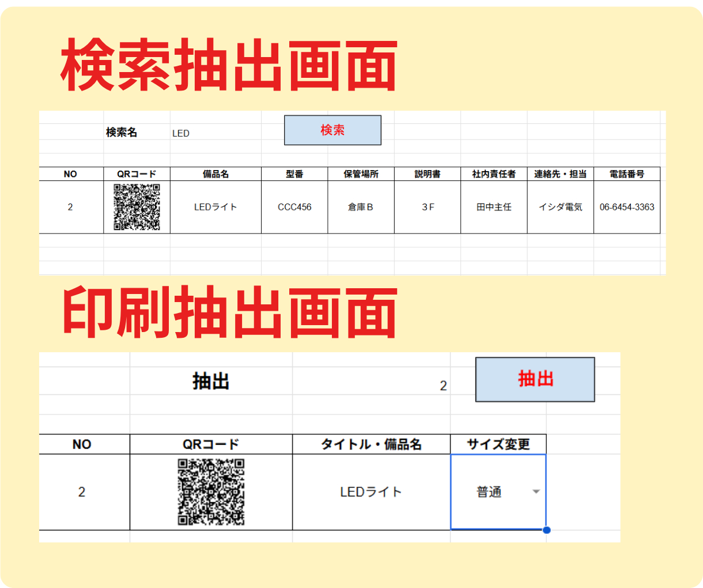Click the LEDライト cell in the search results
Screen dimensions: 703x588
tap(216, 207)
